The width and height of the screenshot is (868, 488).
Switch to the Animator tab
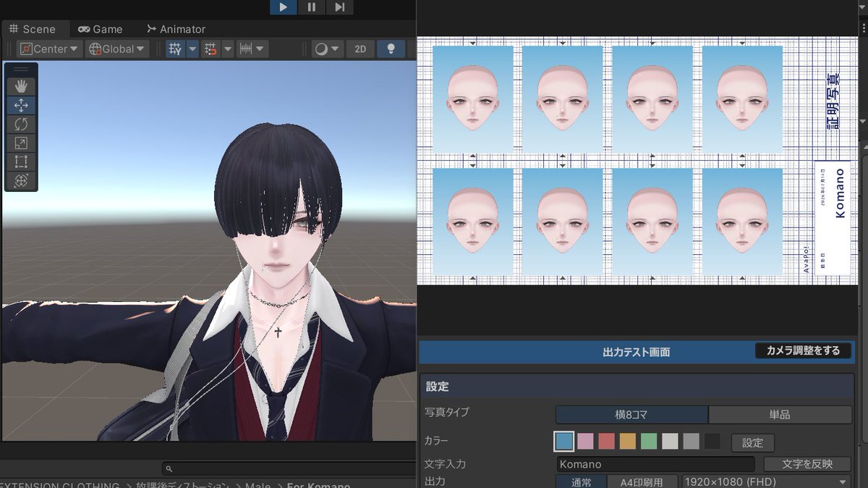point(176,29)
